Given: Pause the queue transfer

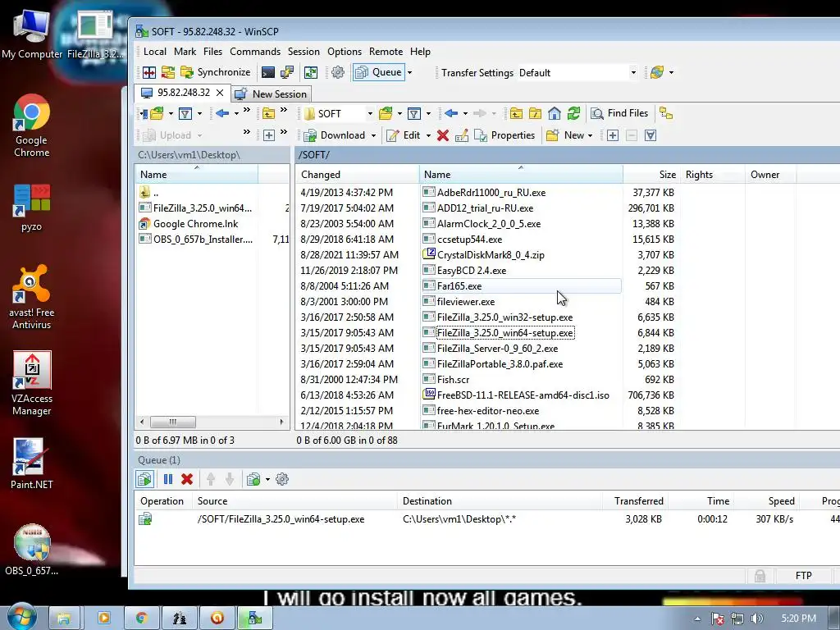Looking at the screenshot, I should pos(167,479).
